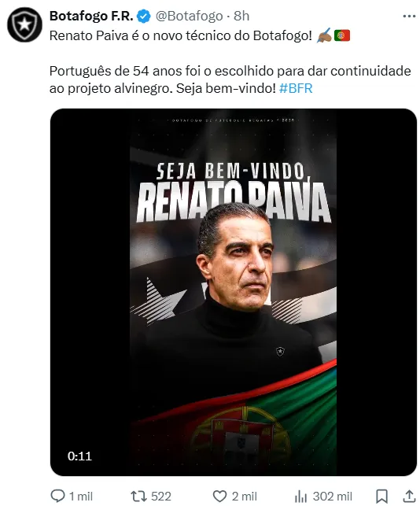Screen dimensions: 420x506
Task: Click the 302 mil views count
Action: coord(332,496)
